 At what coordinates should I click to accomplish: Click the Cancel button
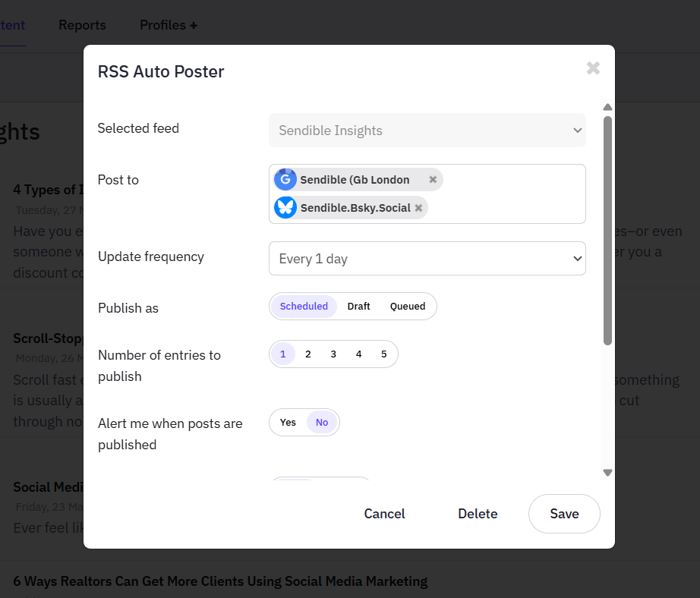click(x=384, y=514)
